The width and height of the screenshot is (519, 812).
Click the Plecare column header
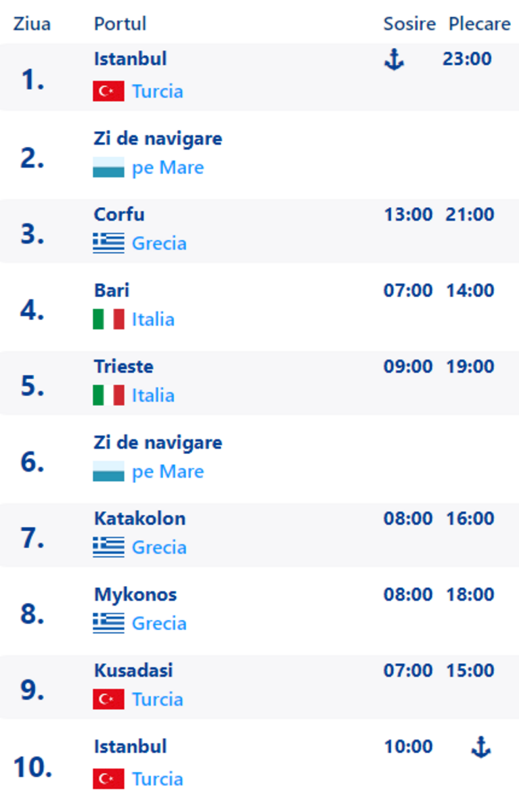(480, 24)
